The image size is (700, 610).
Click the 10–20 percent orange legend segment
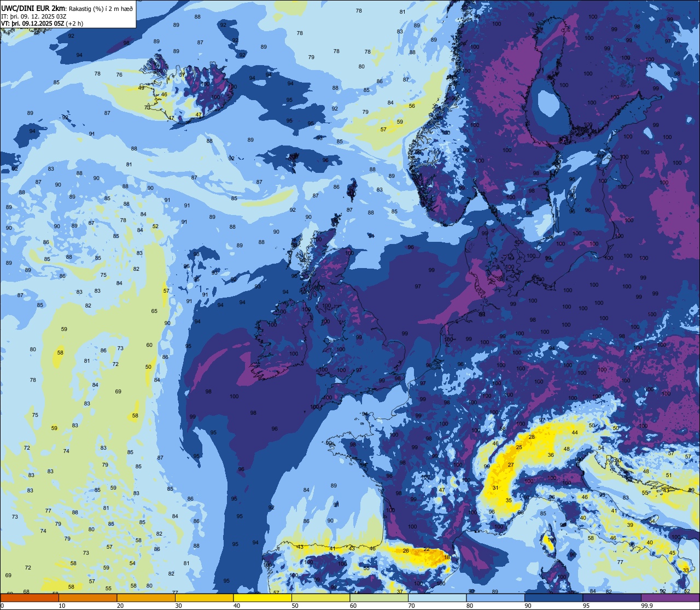coord(87,597)
